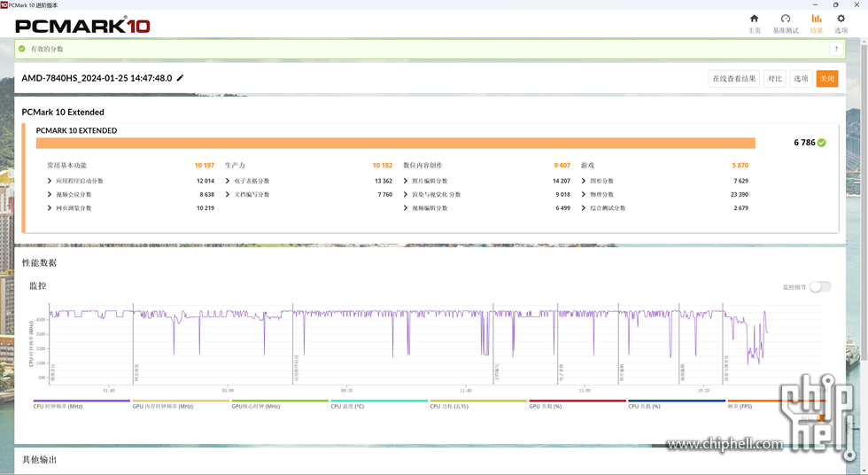The width and height of the screenshot is (868, 475).
Task: Click the 其他输出 section heading
Action: click(39, 460)
